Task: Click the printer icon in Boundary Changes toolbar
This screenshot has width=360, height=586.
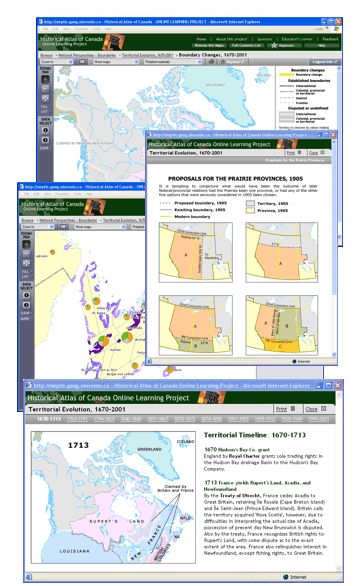Action: (211, 62)
